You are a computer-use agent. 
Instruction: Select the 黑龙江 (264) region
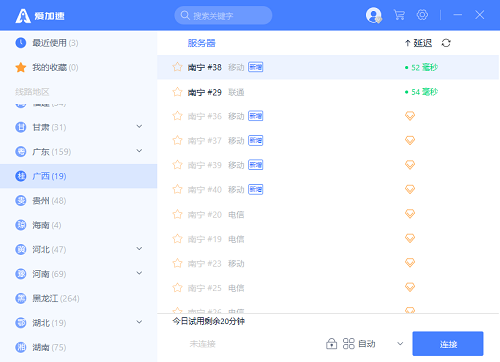(78, 298)
